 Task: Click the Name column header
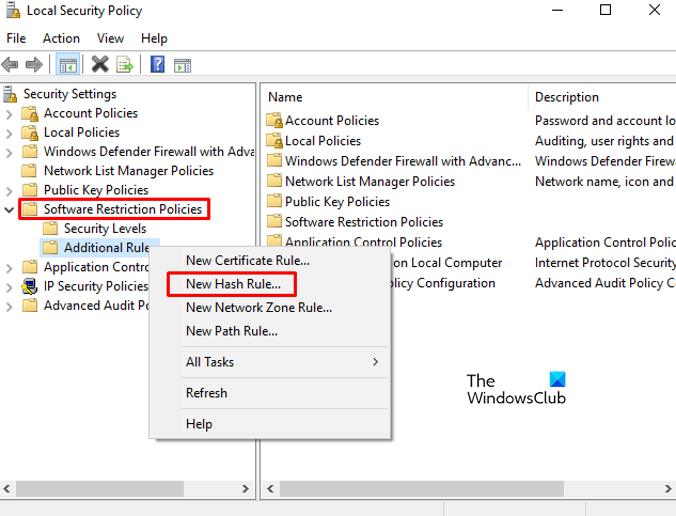tap(285, 97)
